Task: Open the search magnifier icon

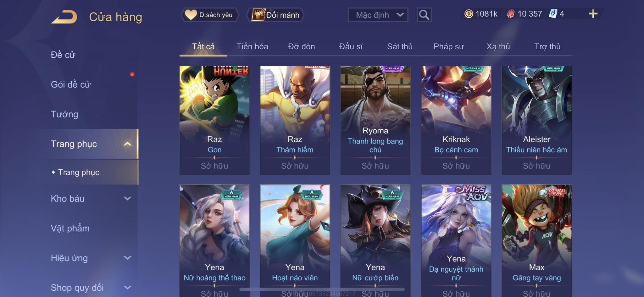Action: click(x=424, y=15)
